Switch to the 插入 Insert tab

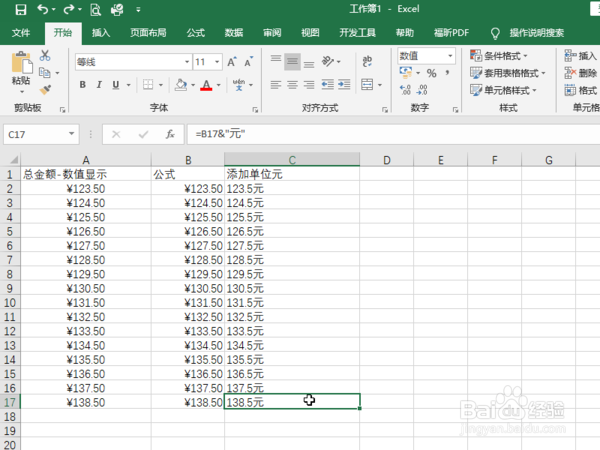[x=101, y=33]
